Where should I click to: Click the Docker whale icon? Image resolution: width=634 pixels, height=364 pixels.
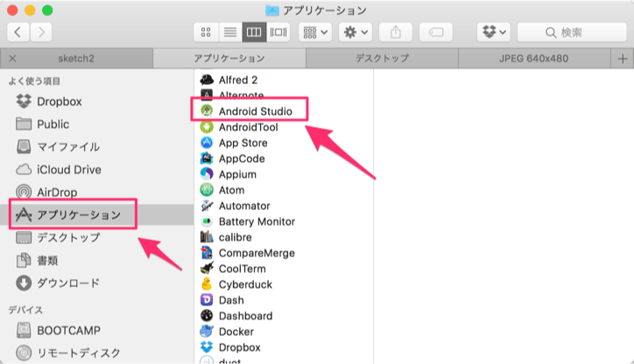click(x=207, y=332)
